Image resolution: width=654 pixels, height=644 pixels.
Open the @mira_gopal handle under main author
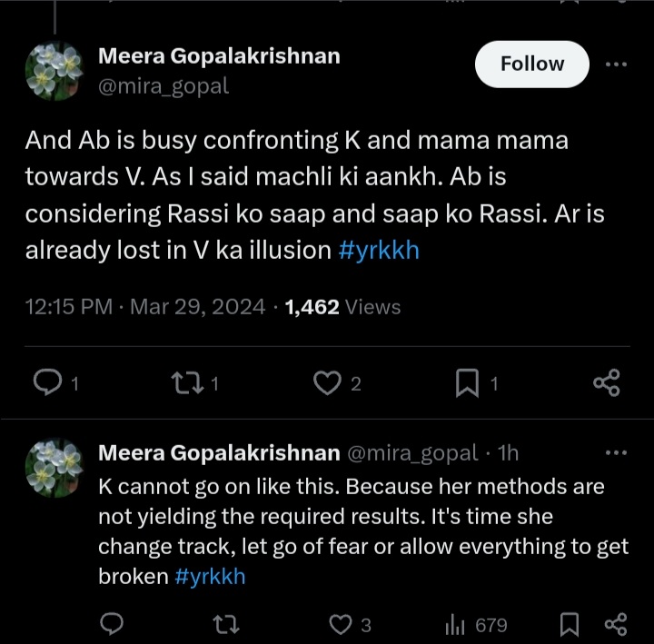163,86
